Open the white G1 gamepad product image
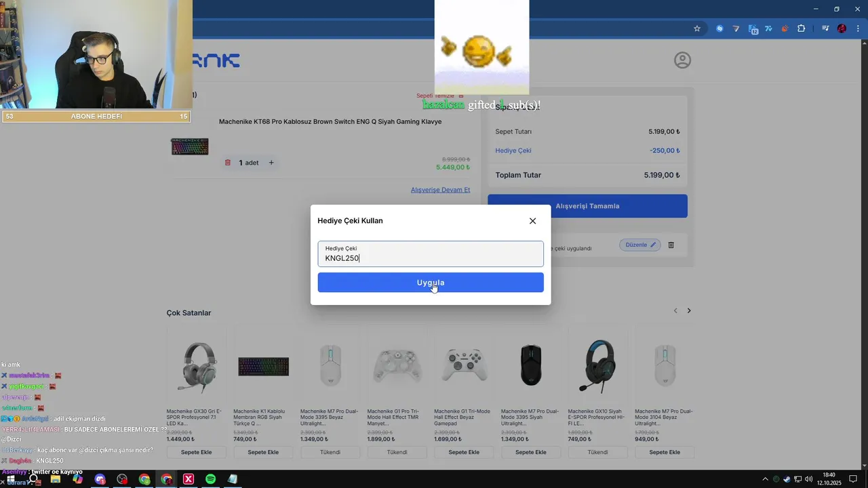The image size is (868, 488). 464,365
